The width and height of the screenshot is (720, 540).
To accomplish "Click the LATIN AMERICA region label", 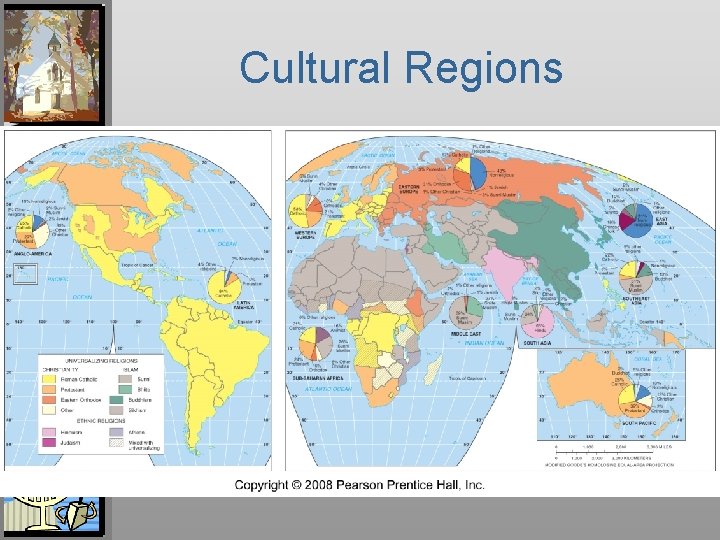I will coord(245,305).
